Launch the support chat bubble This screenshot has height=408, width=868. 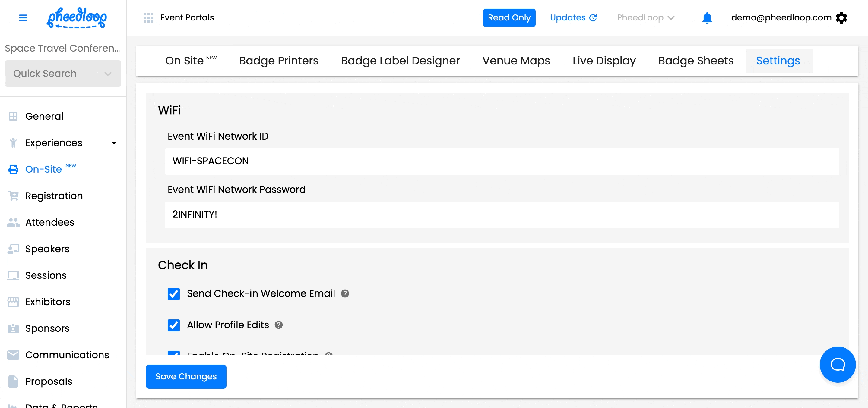tap(838, 365)
